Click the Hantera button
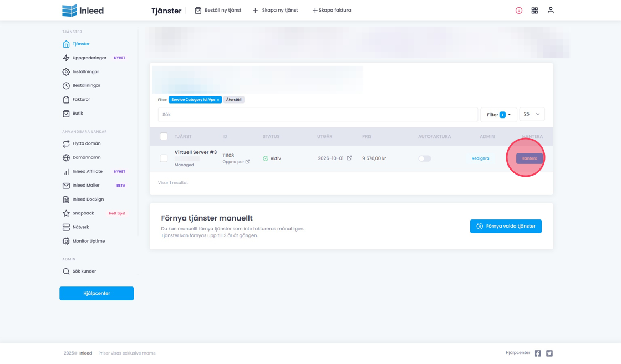 [x=529, y=158]
